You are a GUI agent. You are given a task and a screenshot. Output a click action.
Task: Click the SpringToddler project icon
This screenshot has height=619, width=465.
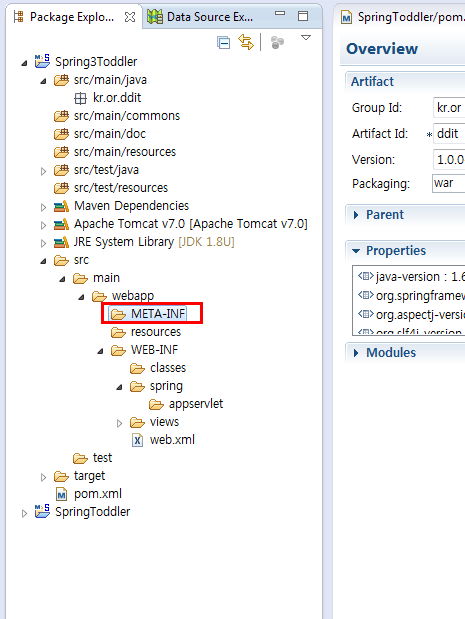[x=42, y=511]
